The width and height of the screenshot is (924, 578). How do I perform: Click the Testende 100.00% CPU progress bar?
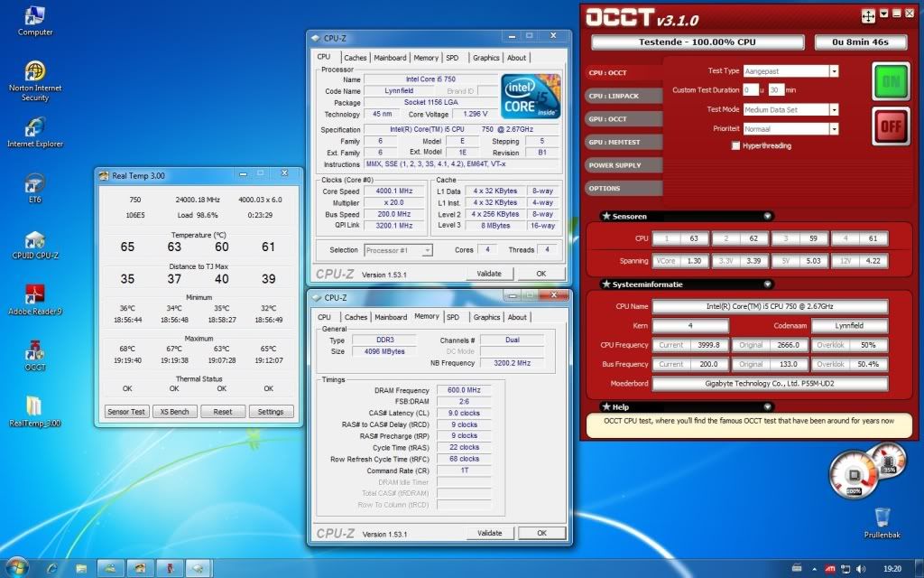click(x=698, y=42)
